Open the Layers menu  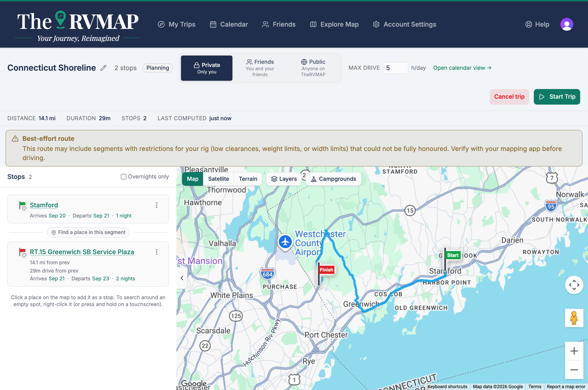coord(284,179)
